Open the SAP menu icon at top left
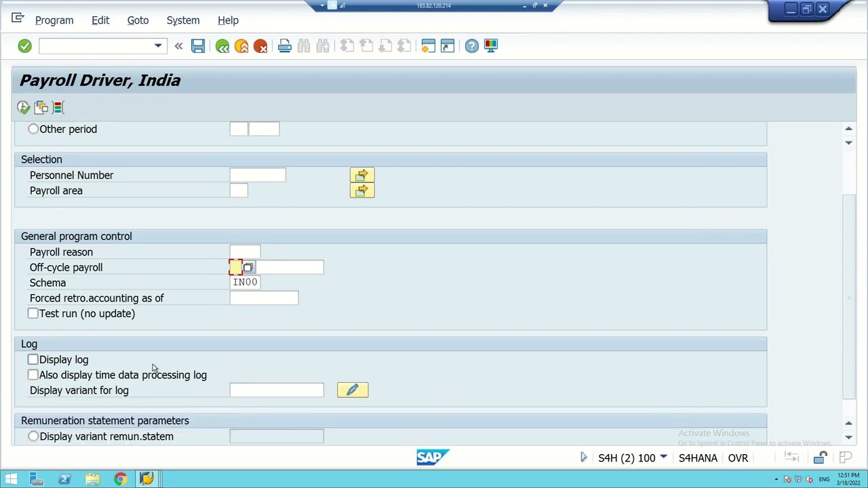 [18, 18]
